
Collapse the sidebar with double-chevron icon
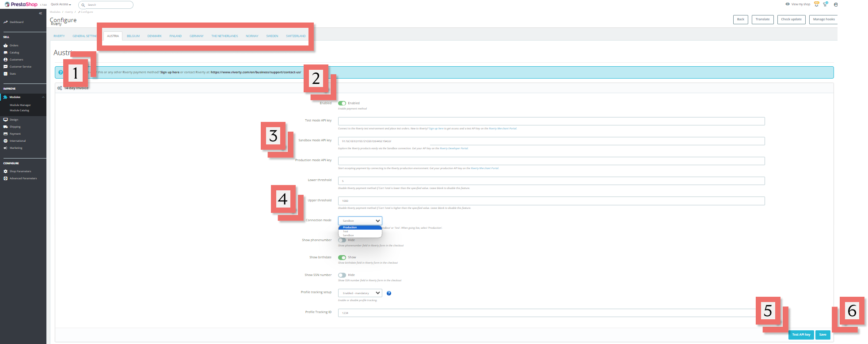(x=40, y=13)
